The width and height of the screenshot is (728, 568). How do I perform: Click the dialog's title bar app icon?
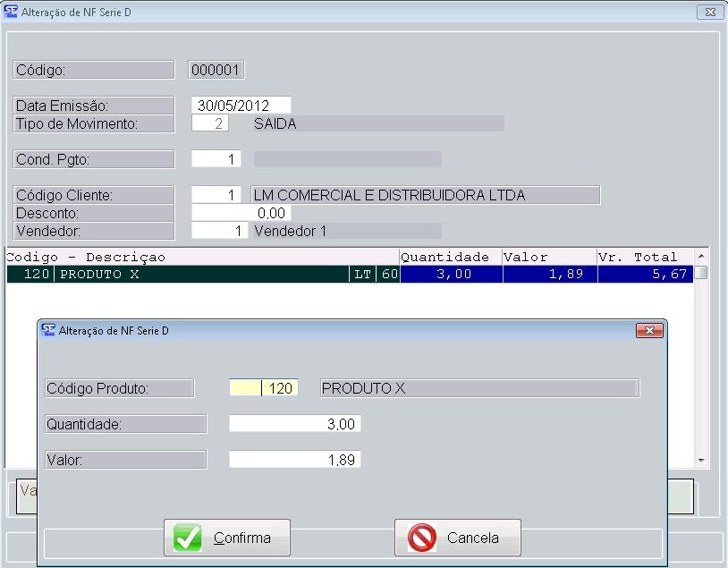[48, 330]
